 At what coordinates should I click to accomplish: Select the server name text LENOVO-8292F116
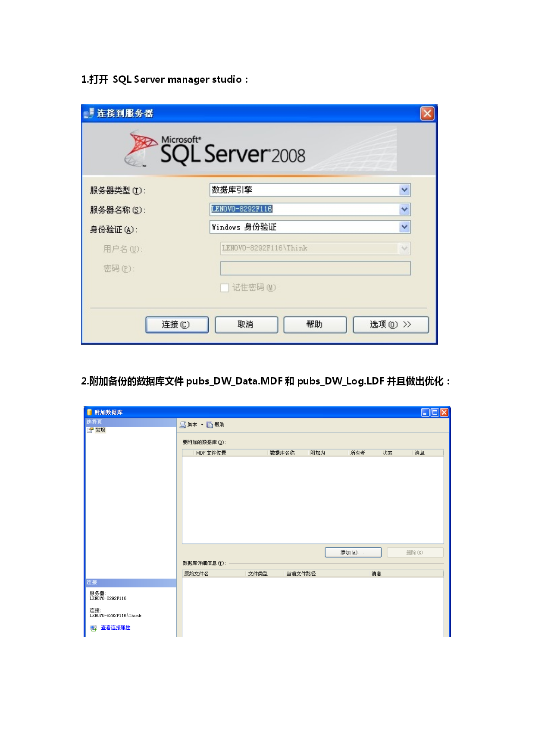[x=241, y=209]
